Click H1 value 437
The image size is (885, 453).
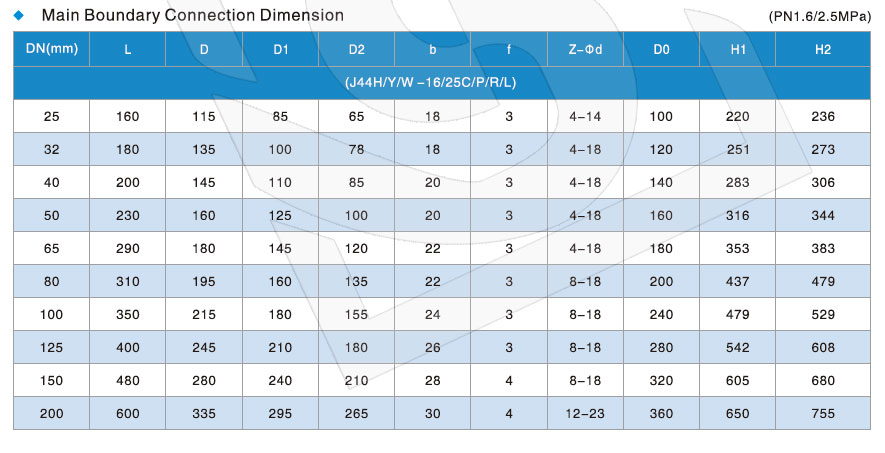pos(738,281)
